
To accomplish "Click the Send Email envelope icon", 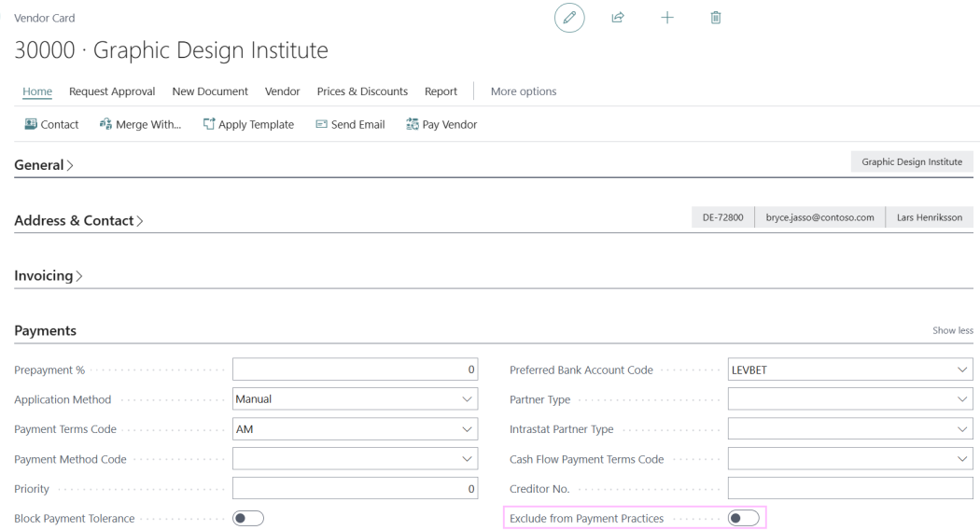I will click(x=321, y=124).
